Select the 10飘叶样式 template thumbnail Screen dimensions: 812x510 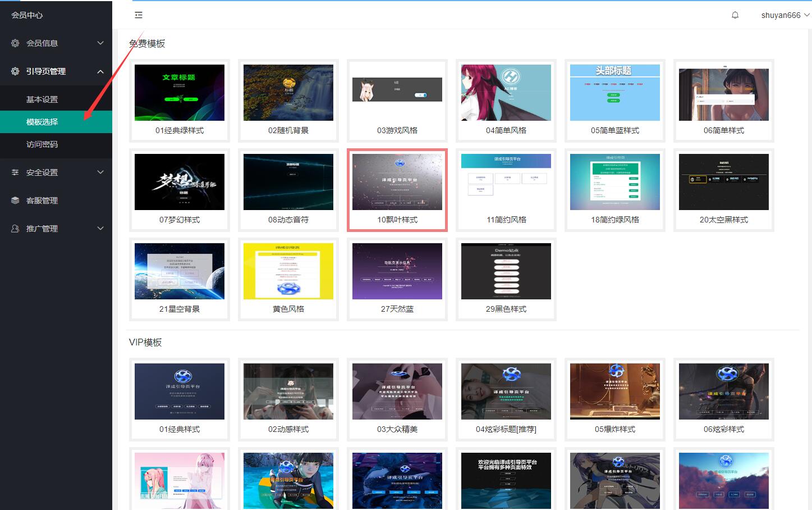397,183
